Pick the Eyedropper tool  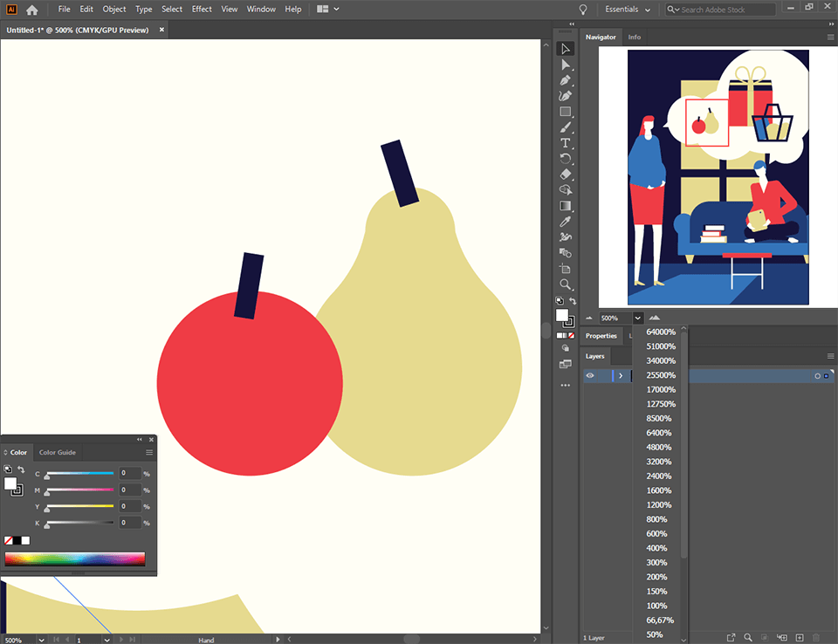tap(566, 222)
